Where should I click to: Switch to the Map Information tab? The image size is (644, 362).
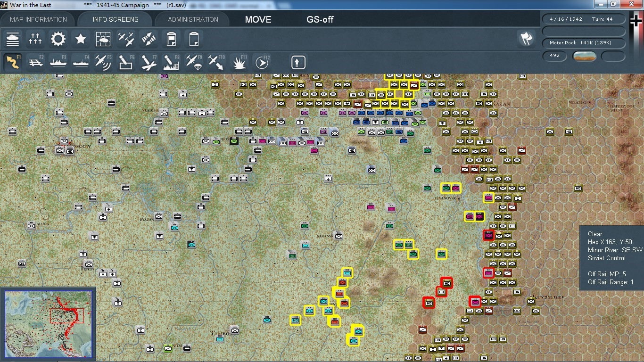(x=38, y=19)
